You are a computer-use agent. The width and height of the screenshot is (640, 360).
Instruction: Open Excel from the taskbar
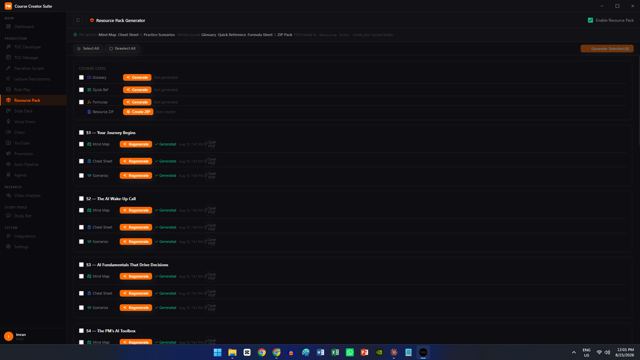click(x=335, y=352)
